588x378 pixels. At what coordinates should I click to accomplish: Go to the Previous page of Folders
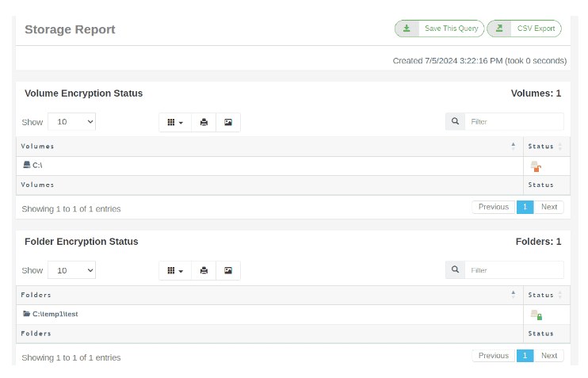click(x=493, y=356)
